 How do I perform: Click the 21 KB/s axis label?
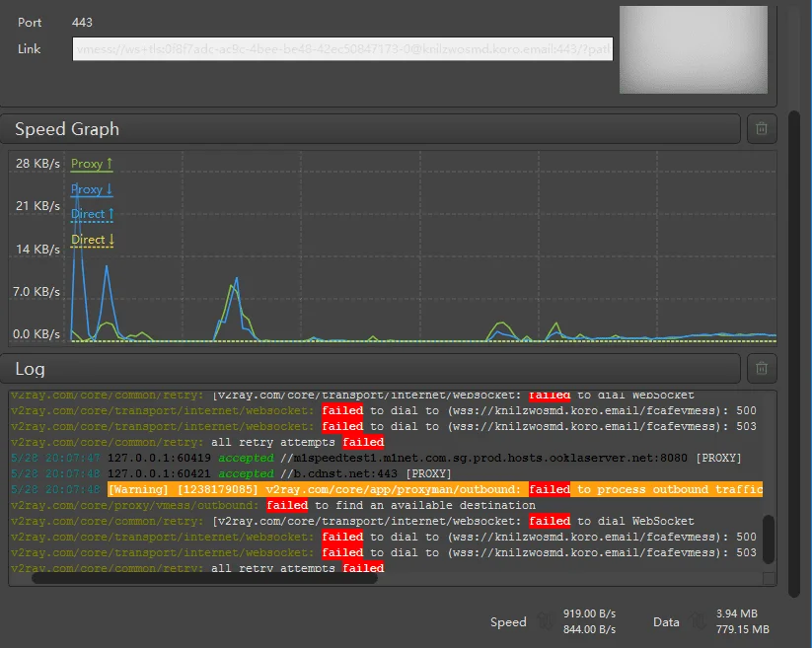(x=37, y=206)
